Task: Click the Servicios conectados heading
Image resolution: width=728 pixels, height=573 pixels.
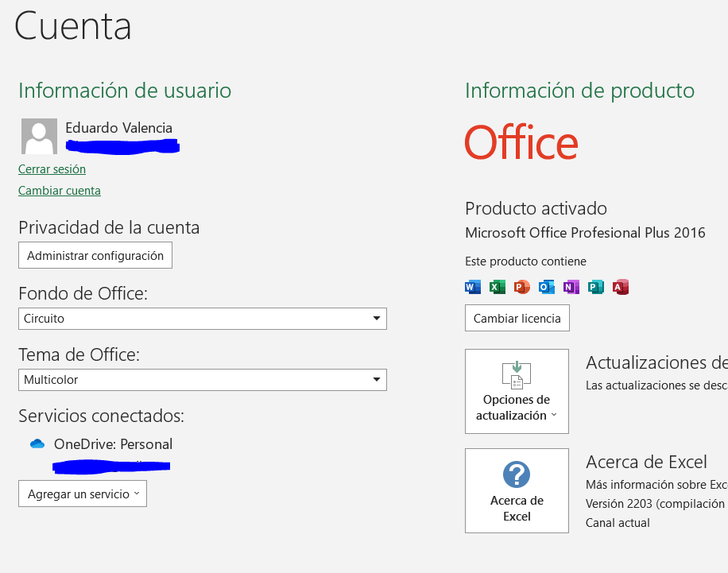Action: (x=101, y=416)
